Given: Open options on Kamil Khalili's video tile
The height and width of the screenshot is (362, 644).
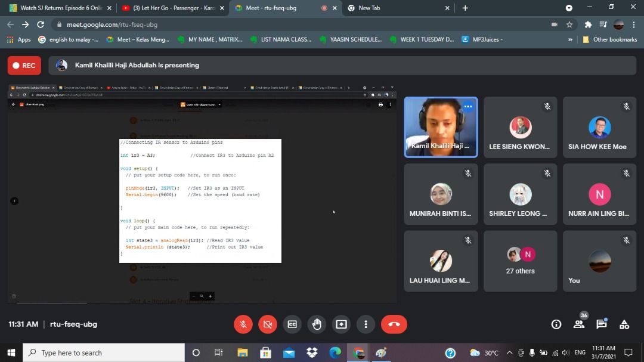Looking at the screenshot, I should click(468, 107).
